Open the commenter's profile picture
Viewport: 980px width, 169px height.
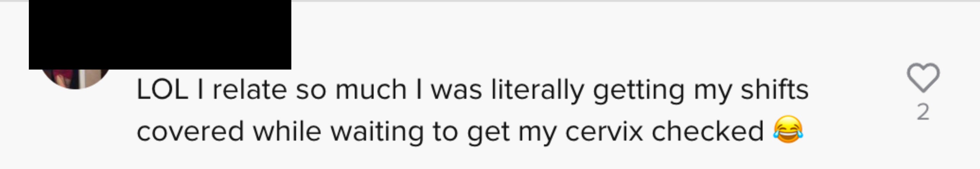pos(75,79)
